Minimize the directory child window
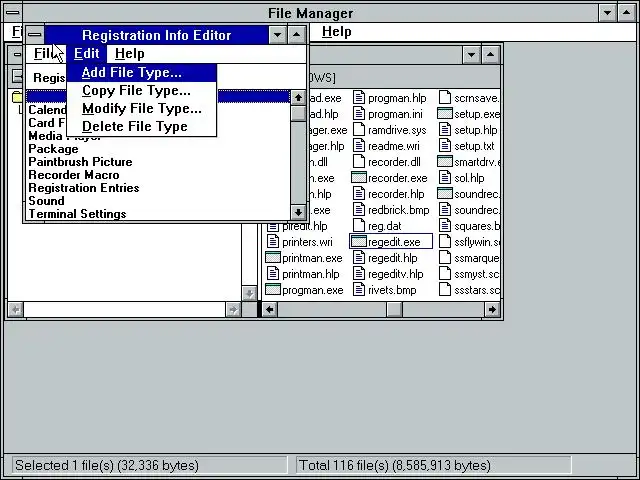Image resolution: width=640 pixels, height=480 pixels. [471, 54]
